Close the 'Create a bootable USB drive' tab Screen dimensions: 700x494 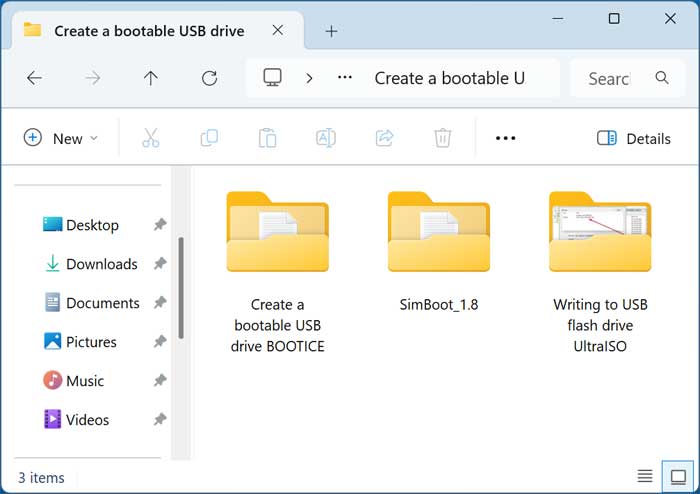tap(278, 30)
